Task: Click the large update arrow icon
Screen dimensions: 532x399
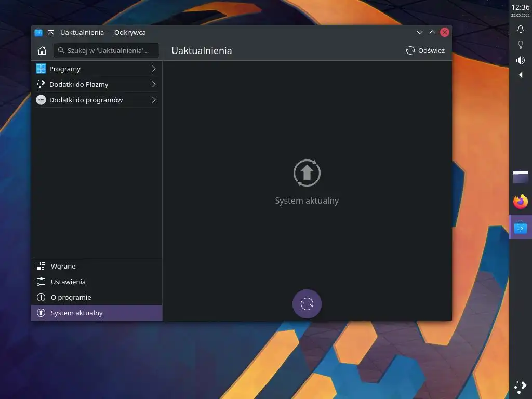Action: point(307,173)
